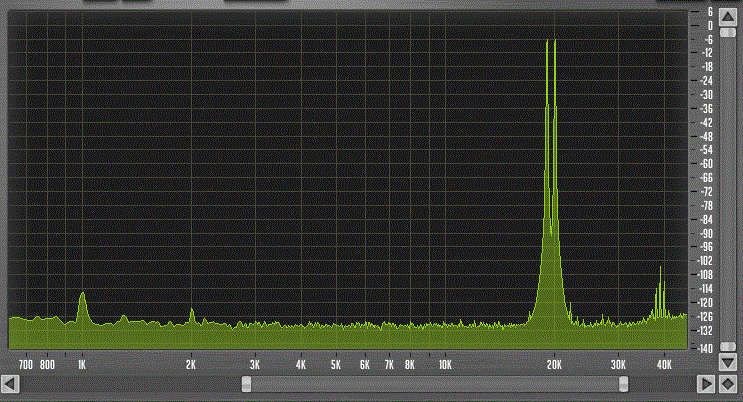Image resolution: width=743 pixels, height=402 pixels.
Task: Click the middle of horizontal scrollbar thumb
Action: (x=435, y=384)
